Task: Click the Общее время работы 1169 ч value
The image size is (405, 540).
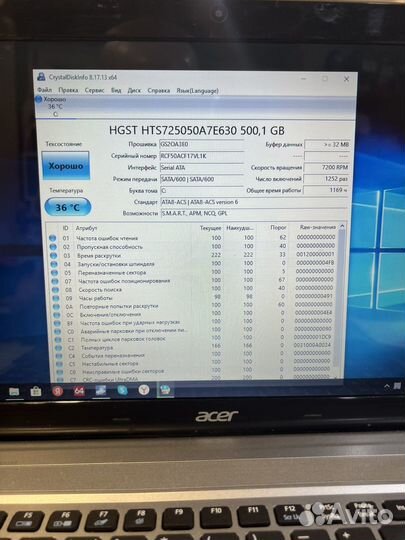Action: pos(326,190)
